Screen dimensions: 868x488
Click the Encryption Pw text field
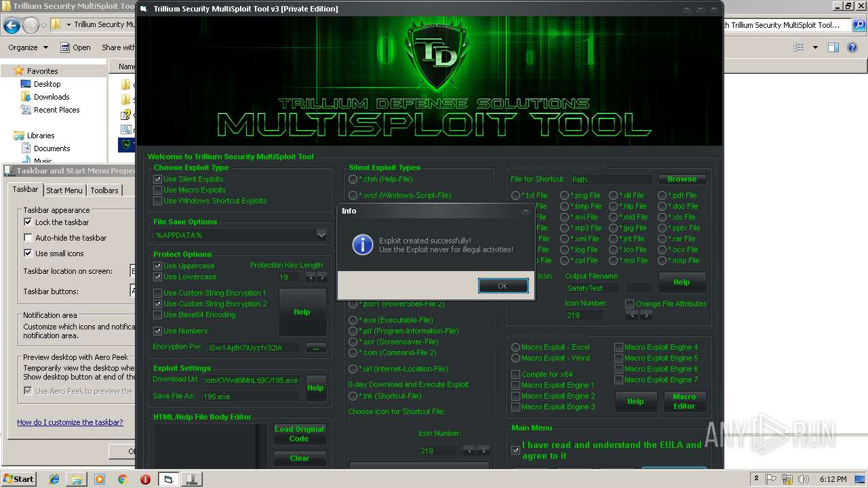[x=254, y=347]
